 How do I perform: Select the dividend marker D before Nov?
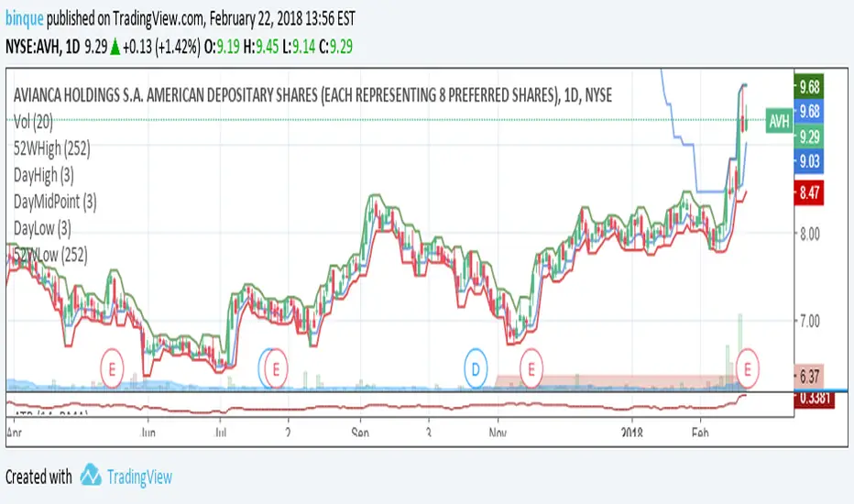(x=476, y=370)
